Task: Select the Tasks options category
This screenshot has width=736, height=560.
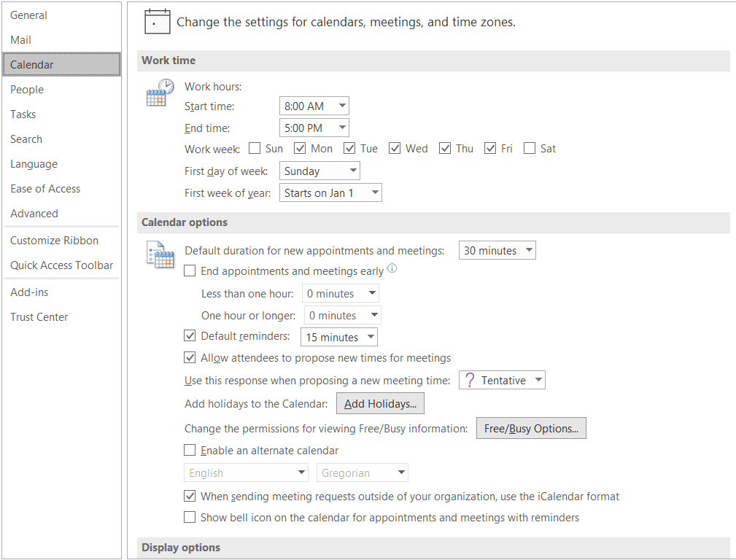Action: (x=61, y=114)
